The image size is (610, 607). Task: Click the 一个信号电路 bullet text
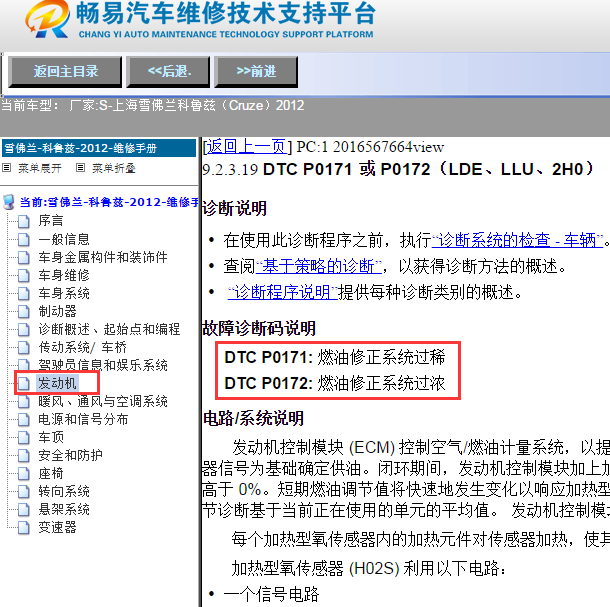[x=271, y=594]
